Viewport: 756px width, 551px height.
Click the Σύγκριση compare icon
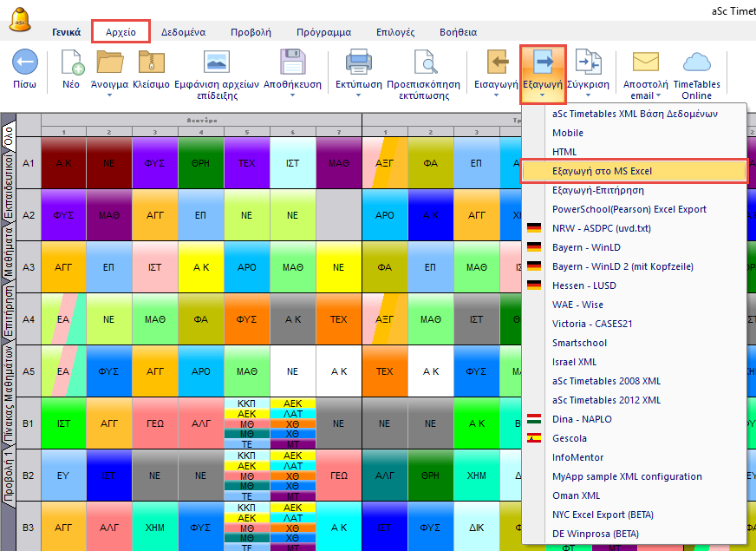pyautogui.click(x=588, y=62)
